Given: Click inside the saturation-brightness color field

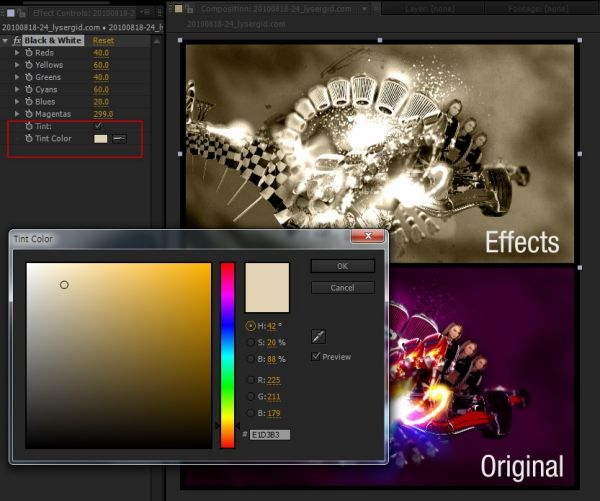Looking at the screenshot, I should click(x=118, y=355).
